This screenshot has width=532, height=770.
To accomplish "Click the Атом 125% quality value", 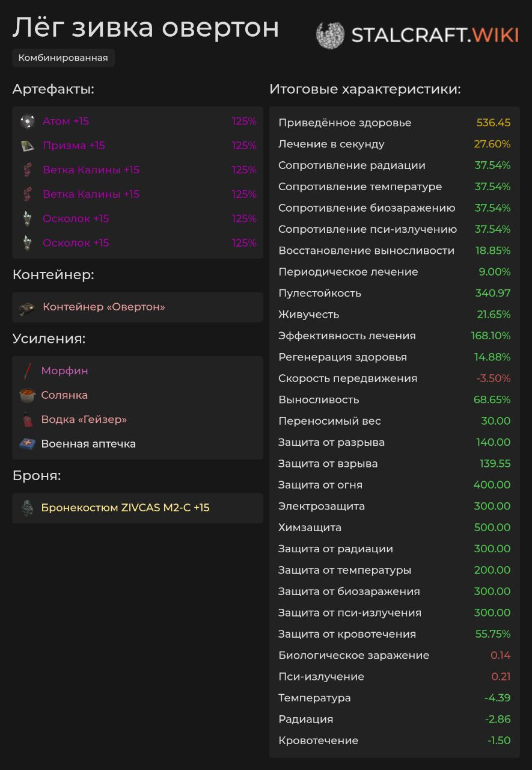I will pos(244,122).
